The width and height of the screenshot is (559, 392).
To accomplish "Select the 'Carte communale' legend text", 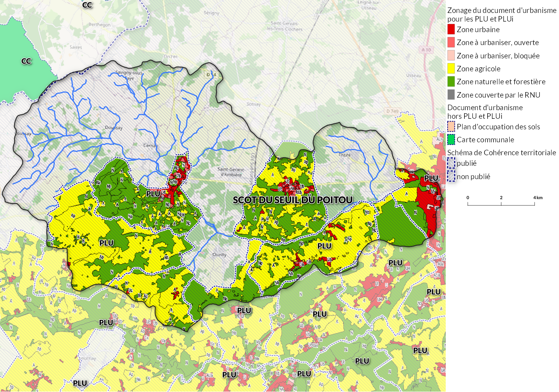I will click(485, 140).
